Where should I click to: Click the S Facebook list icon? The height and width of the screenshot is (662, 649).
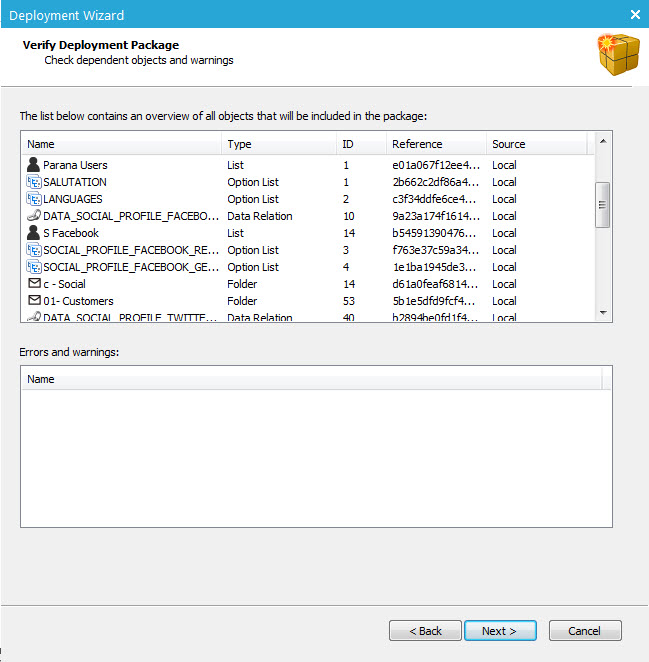(x=33, y=233)
